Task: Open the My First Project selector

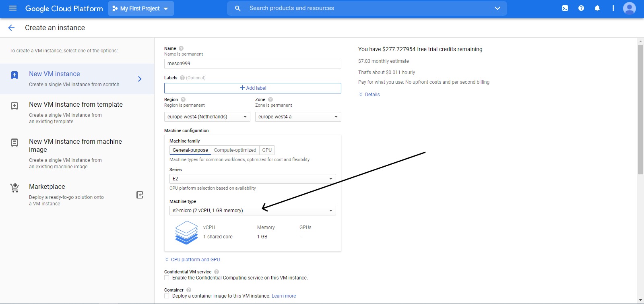Action: click(141, 8)
